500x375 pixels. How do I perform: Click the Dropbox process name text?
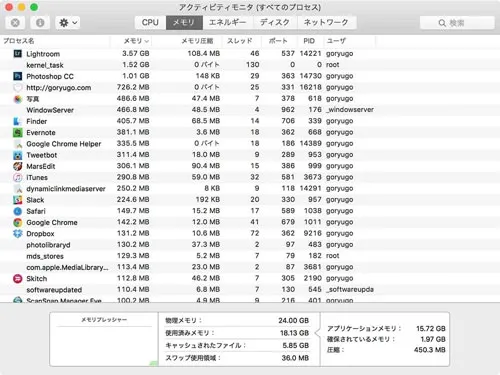pyautogui.click(x=40, y=234)
